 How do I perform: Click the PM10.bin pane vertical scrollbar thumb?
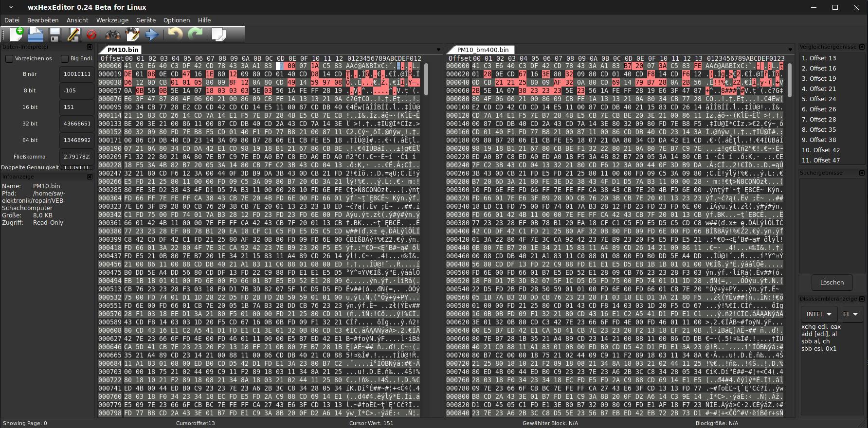click(426, 79)
